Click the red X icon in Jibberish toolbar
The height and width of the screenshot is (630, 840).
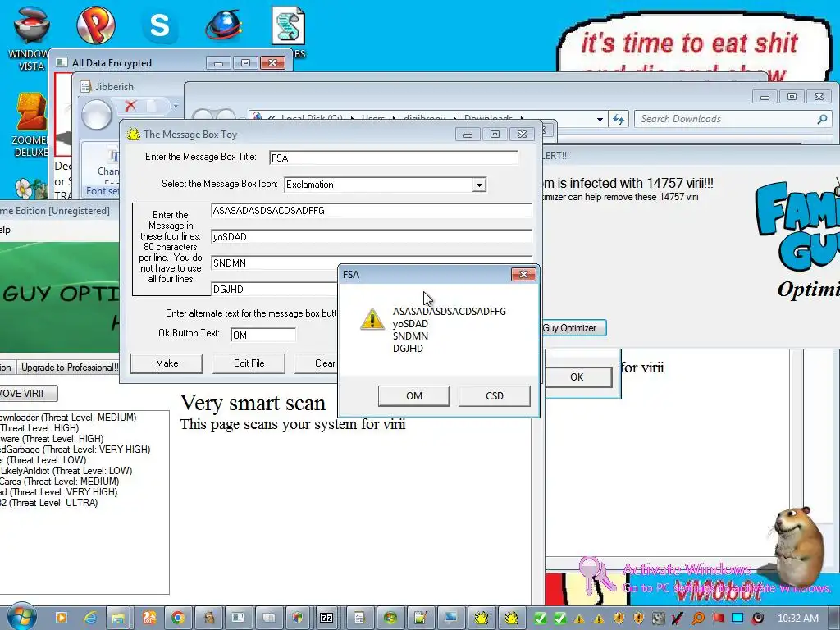pyautogui.click(x=130, y=106)
